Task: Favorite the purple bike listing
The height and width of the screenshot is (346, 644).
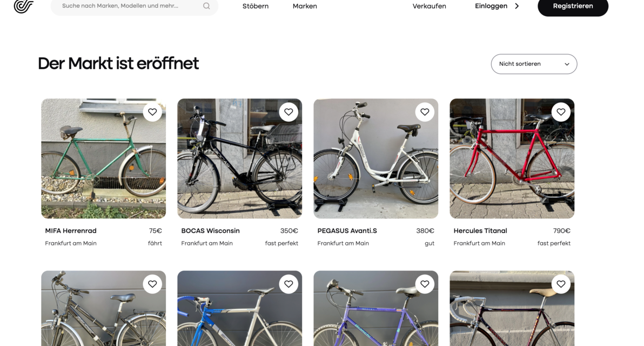Action: tap(425, 284)
